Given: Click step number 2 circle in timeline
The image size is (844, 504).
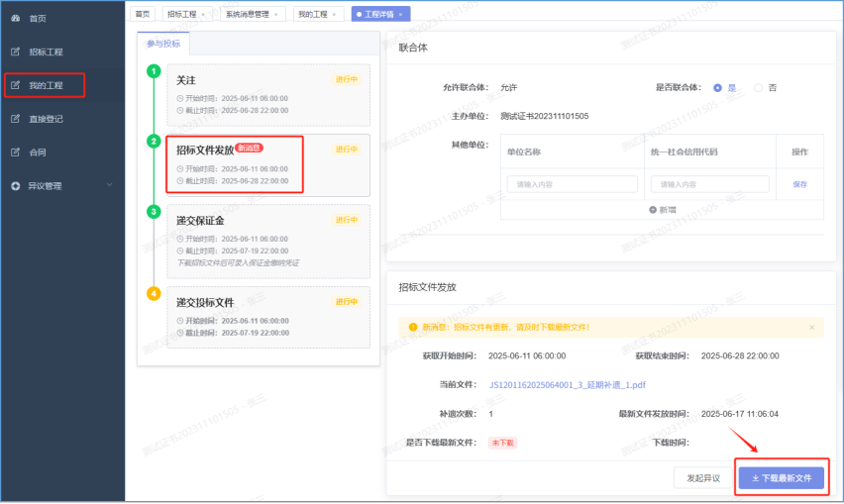Looking at the screenshot, I should [x=154, y=141].
